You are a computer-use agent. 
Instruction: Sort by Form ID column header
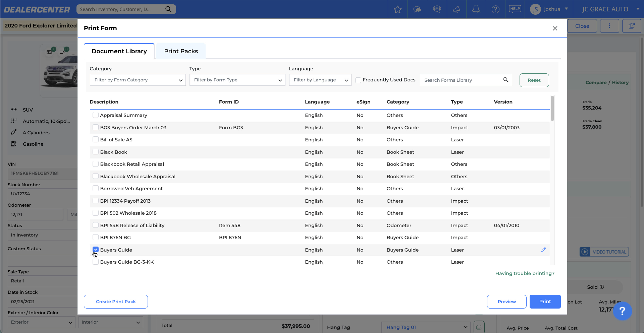[229, 102]
